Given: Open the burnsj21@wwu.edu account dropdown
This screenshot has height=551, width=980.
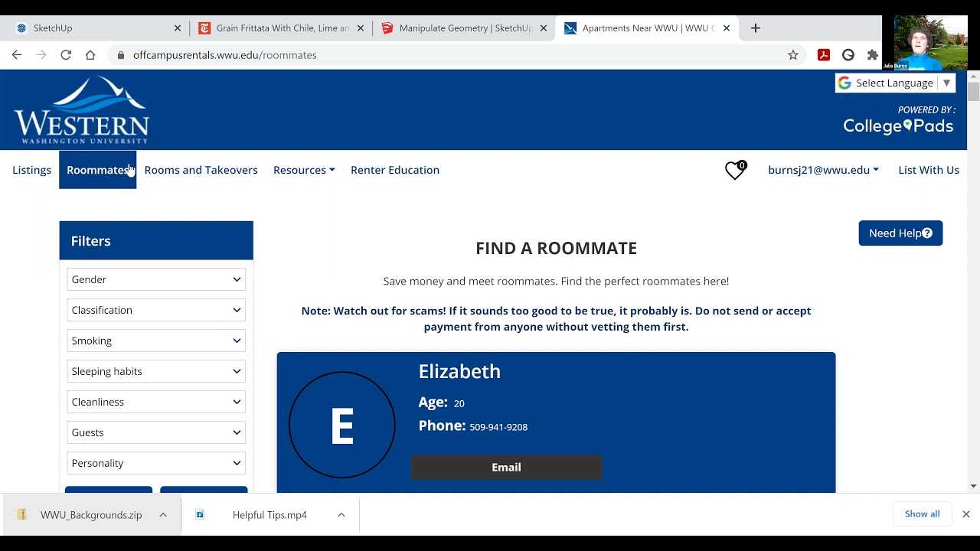Looking at the screenshot, I should click(x=823, y=170).
